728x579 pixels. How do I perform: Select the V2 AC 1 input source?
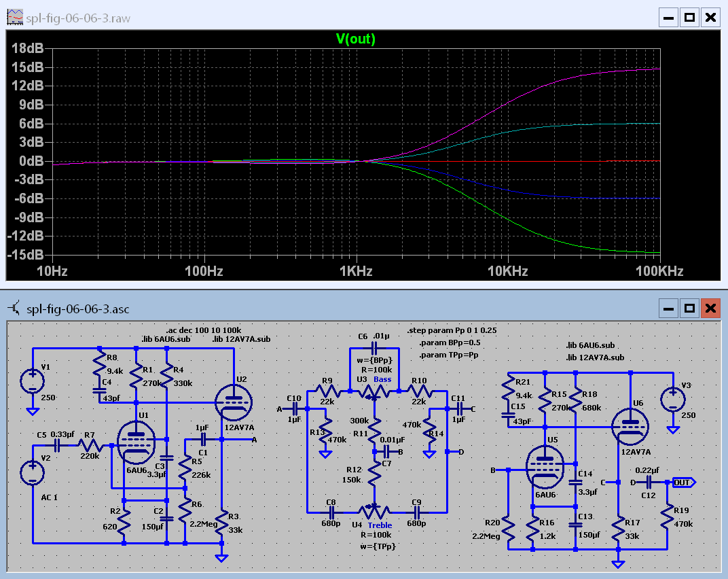click(x=32, y=472)
